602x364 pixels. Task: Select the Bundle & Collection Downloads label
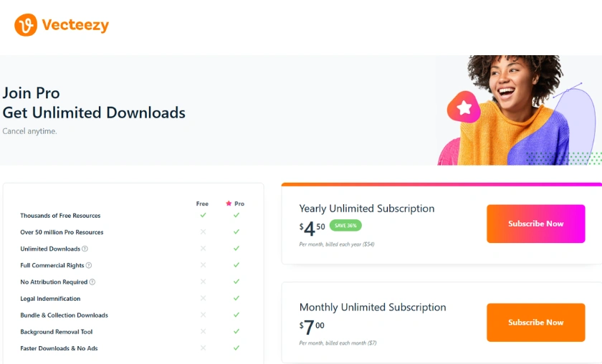tap(64, 315)
